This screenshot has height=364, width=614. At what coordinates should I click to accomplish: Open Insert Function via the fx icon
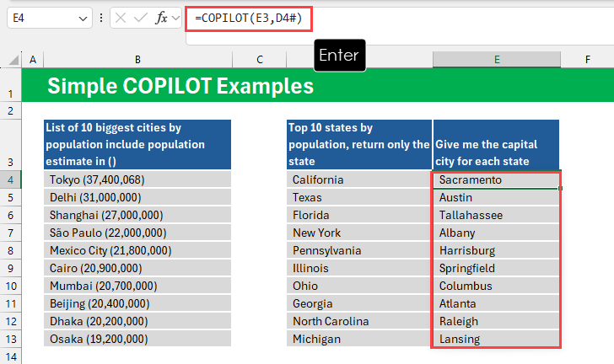click(x=161, y=18)
